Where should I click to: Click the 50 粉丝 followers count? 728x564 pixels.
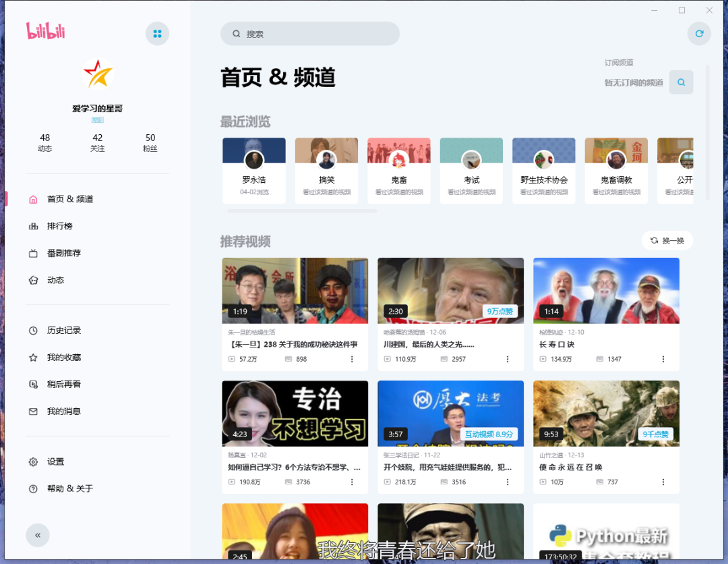pyautogui.click(x=150, y=142)
